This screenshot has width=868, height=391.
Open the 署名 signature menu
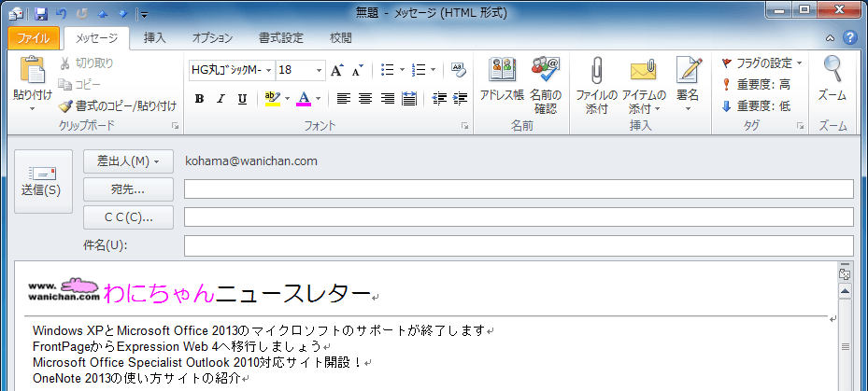(x=689, y=83)
